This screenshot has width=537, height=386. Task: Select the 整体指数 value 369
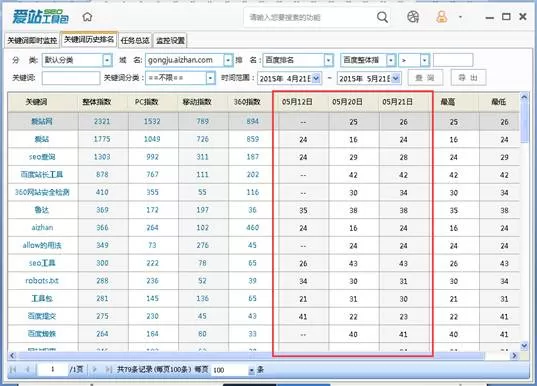(102, 210)
